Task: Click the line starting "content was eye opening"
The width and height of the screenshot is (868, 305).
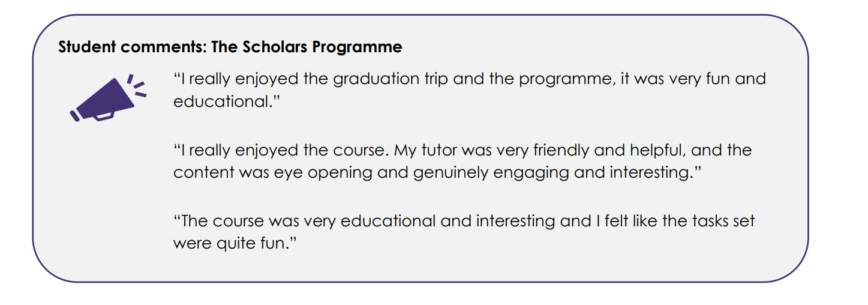Action: [x=437, y=172]
